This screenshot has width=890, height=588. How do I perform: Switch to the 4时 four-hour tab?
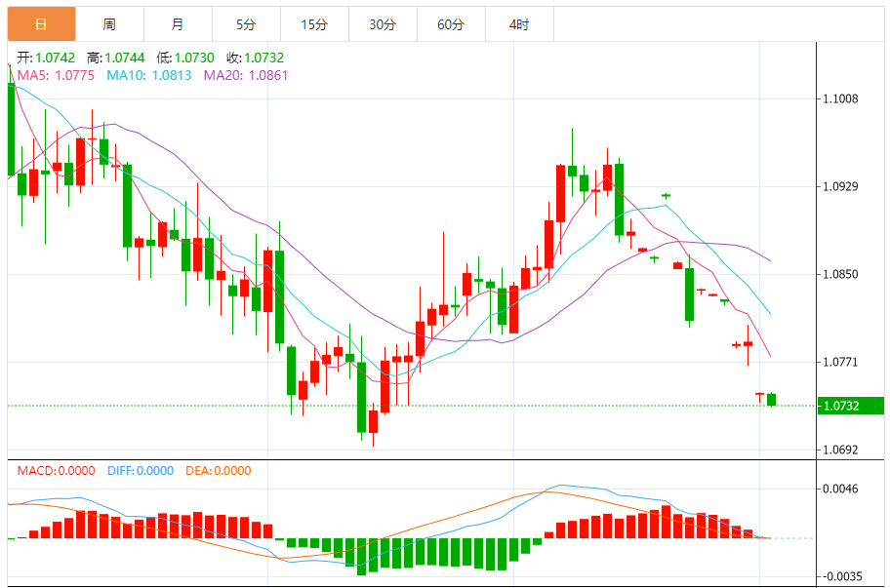(519, 24)
